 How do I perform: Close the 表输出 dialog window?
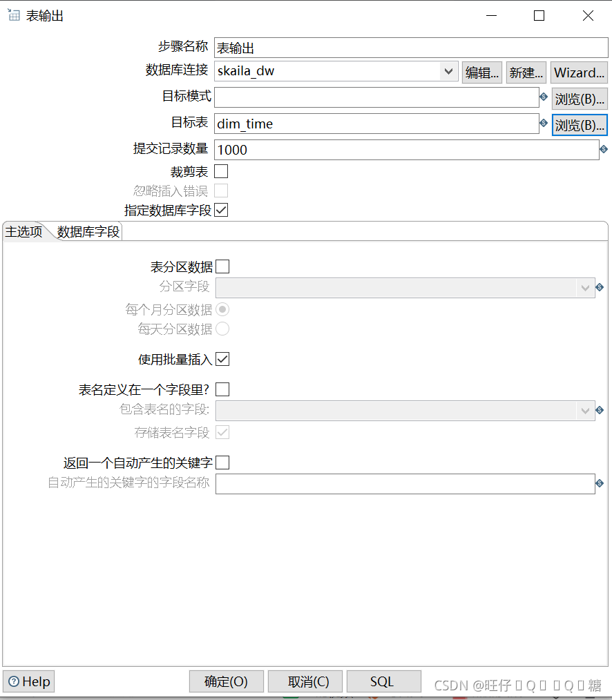[588, 16]
